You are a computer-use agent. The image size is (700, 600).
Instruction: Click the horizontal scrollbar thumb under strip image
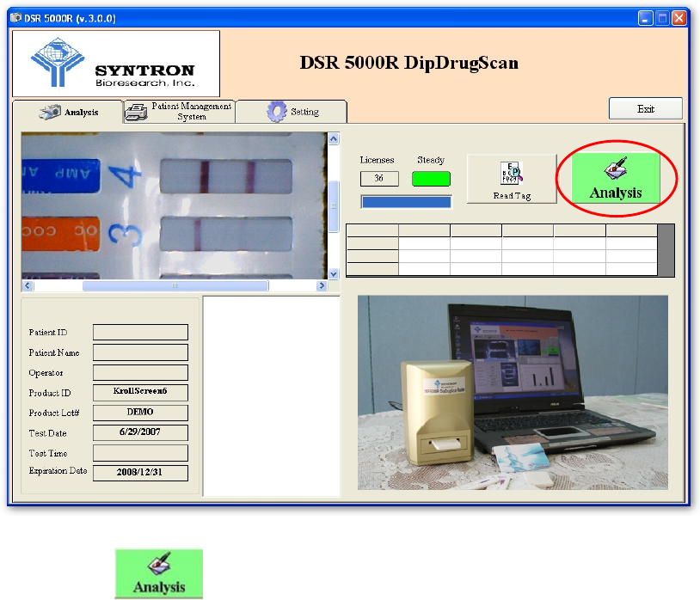pyautogui.click(x=175, y=285)
